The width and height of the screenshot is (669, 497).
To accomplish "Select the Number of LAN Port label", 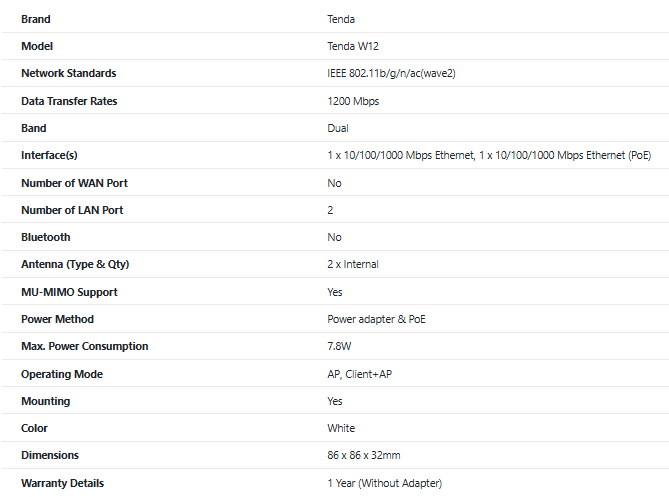I will 72,210.
